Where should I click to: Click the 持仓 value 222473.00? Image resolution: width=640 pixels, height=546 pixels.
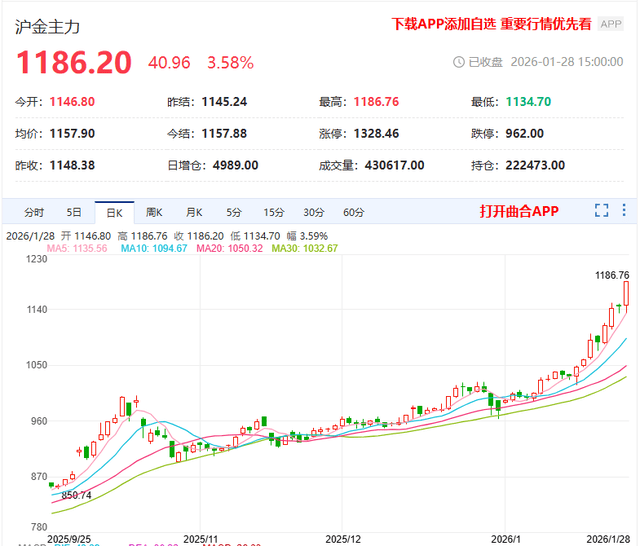tap(535, 165)
